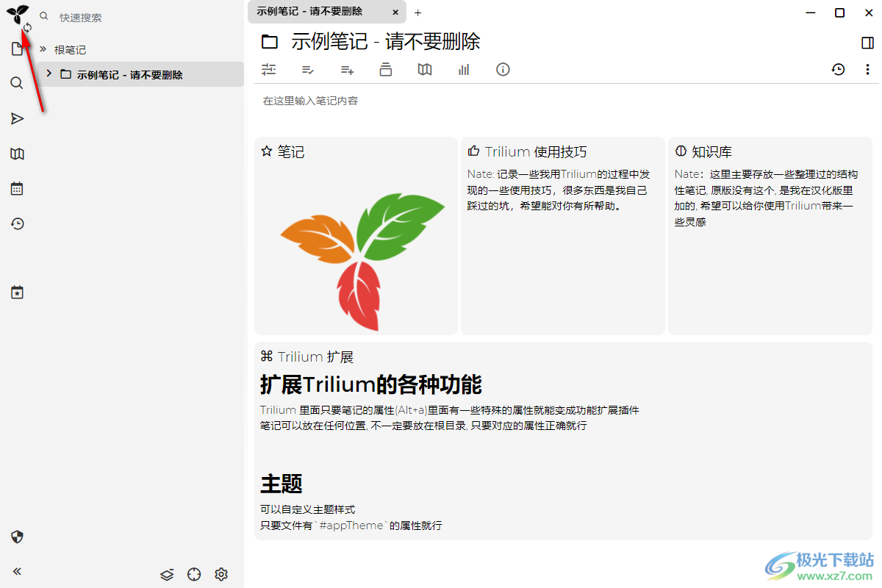The image size is (882, 588).
Task: Open the Trilium 使用技巧 card title
Action: pyautogui.click(x=536, y=152)
